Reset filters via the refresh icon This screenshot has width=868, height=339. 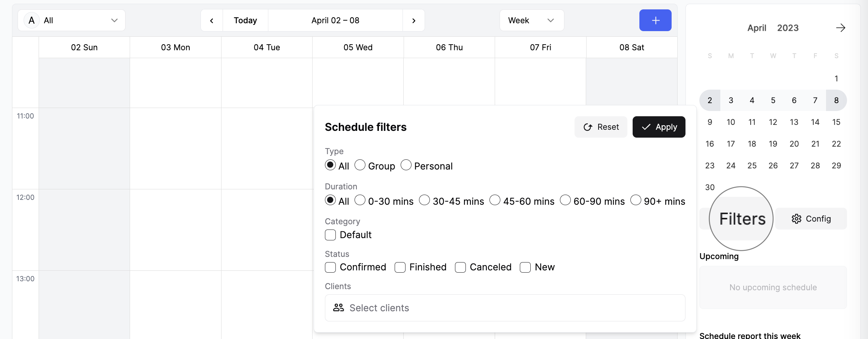coord(588,127)
